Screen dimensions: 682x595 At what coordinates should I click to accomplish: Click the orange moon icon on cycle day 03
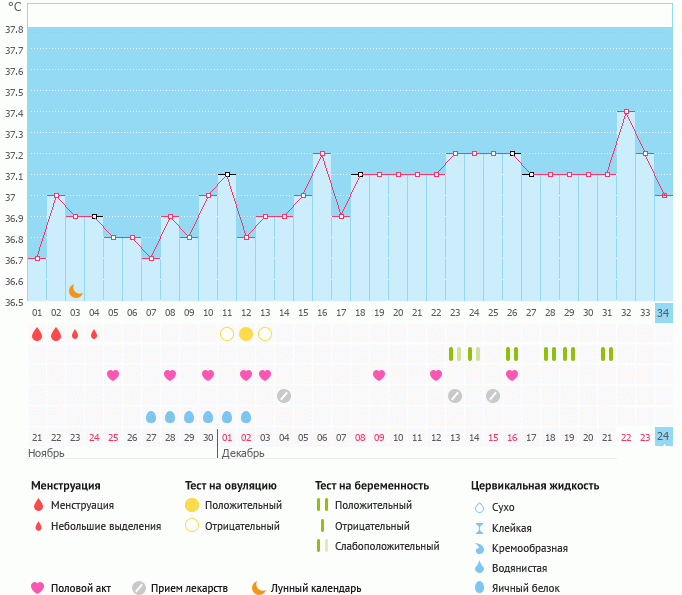(x=75, y=291)
